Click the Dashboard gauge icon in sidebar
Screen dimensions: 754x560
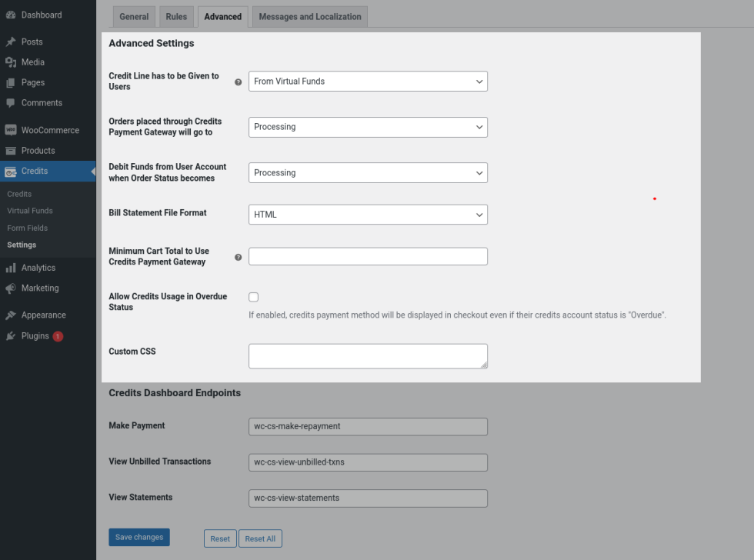11,15
